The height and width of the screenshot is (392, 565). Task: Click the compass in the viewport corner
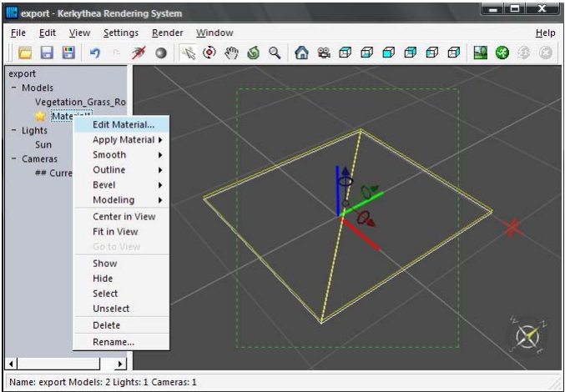click(528, 336)
